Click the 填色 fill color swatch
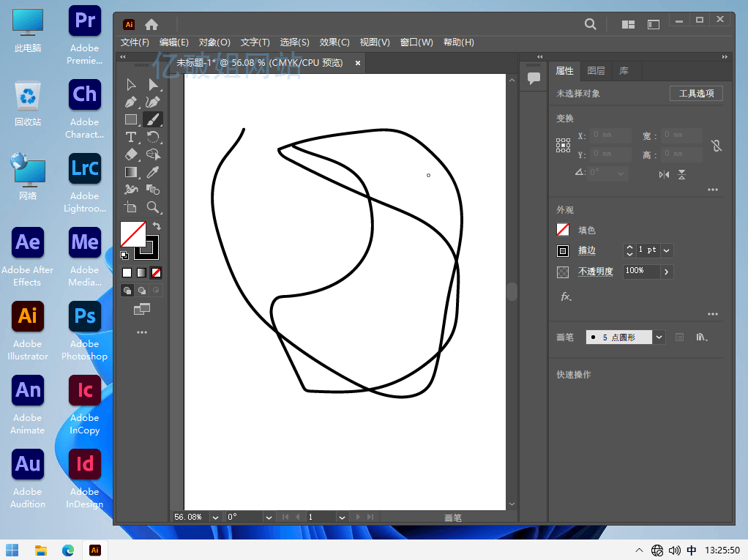Image resolution: width=748 pixels, height=560 pixels. (x=563, y=230)
